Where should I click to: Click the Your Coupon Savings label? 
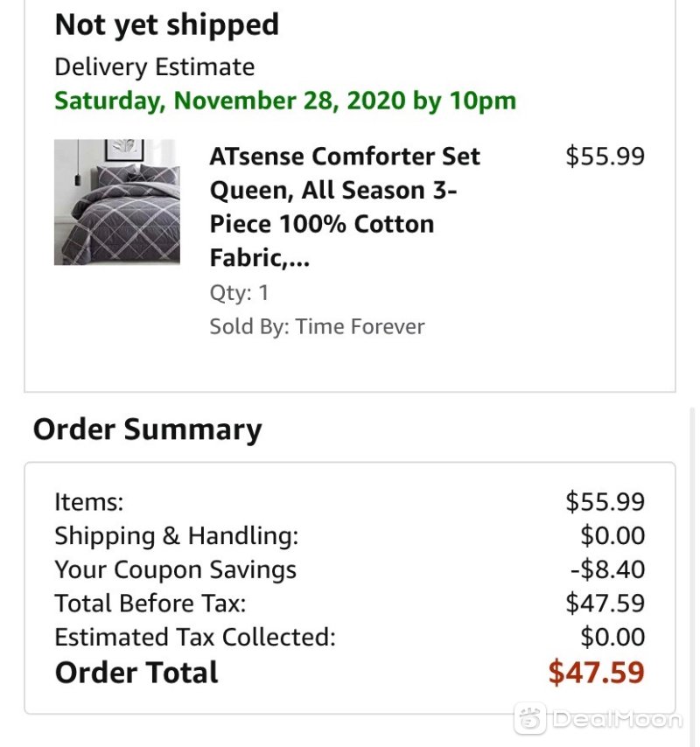[x=175, y=569]
